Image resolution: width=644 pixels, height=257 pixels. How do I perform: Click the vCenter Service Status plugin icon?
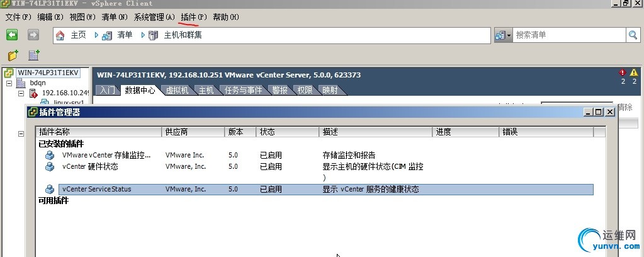(50, 189)
